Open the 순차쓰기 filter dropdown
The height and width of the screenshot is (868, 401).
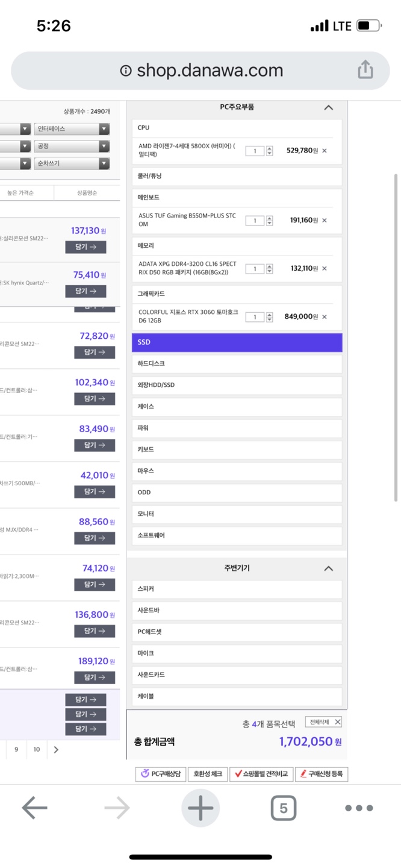pos(72,163)
